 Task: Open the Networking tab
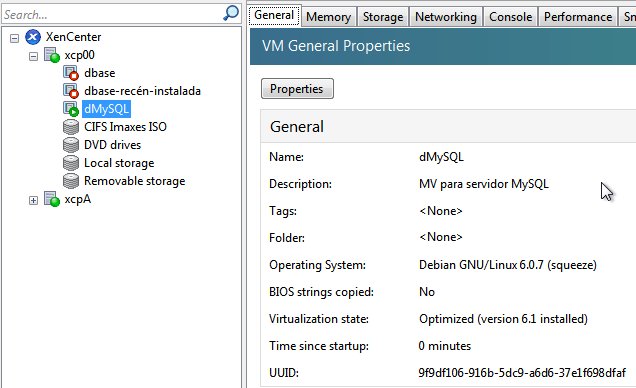point(446,17)
